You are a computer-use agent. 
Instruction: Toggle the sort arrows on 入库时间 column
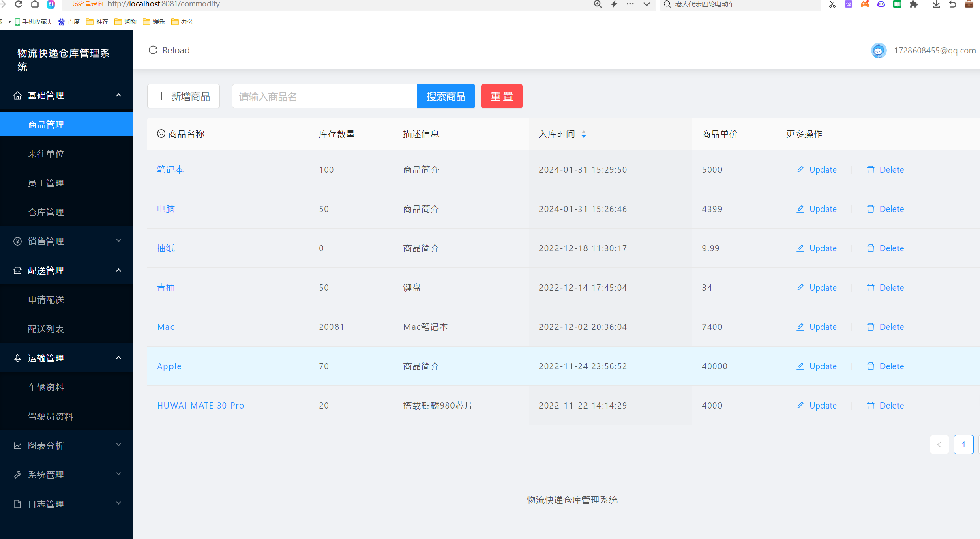coord(584,134)
